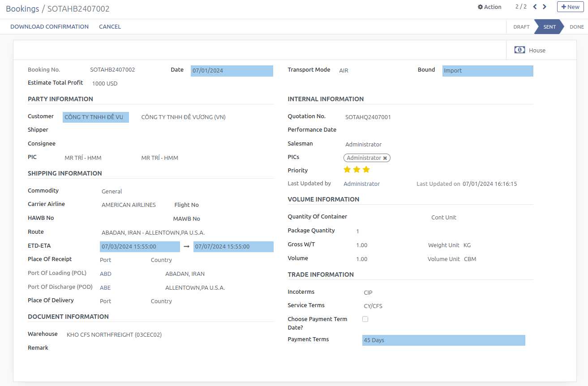Go back to Bookings breadcrumb
This screenshot has width=588, height=386.
point(22,9)
